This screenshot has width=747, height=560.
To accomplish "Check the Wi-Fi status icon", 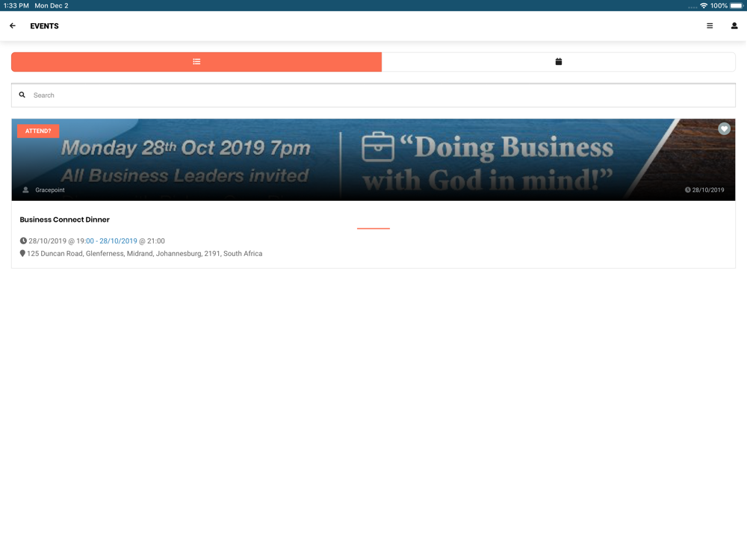I will coord(704,6).
